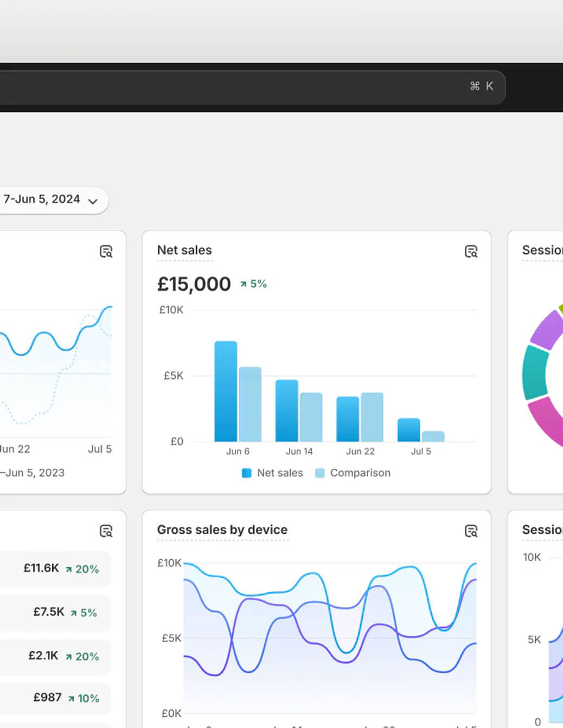Click the report icon on the bottom-left metrics card
Image resolution: width=563 pixels, height=728 pixels.
[x=106, y=531]
